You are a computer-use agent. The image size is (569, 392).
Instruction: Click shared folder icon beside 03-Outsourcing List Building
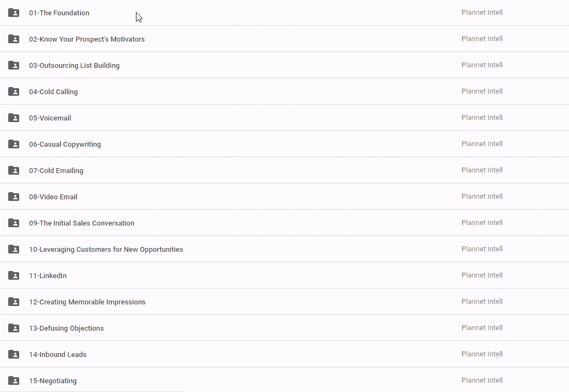click(x=14, y=65)
